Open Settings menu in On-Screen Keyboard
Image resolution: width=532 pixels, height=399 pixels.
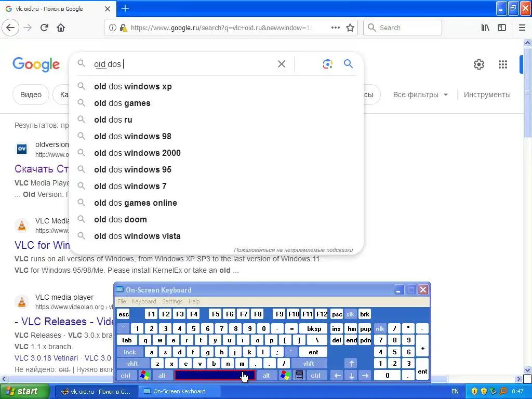tap(172, 301)
